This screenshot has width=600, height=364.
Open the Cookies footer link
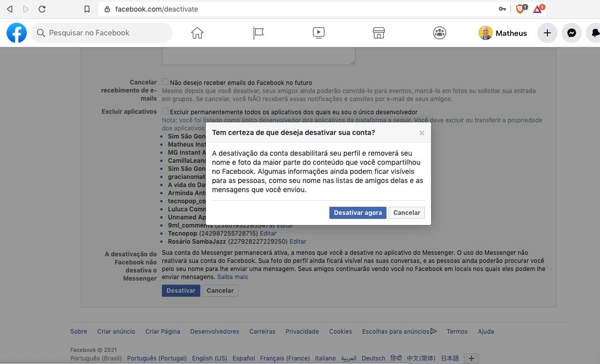340,332
